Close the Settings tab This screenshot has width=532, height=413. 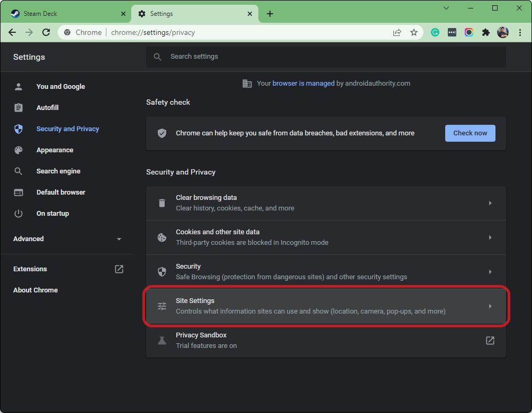pos(250,14)
